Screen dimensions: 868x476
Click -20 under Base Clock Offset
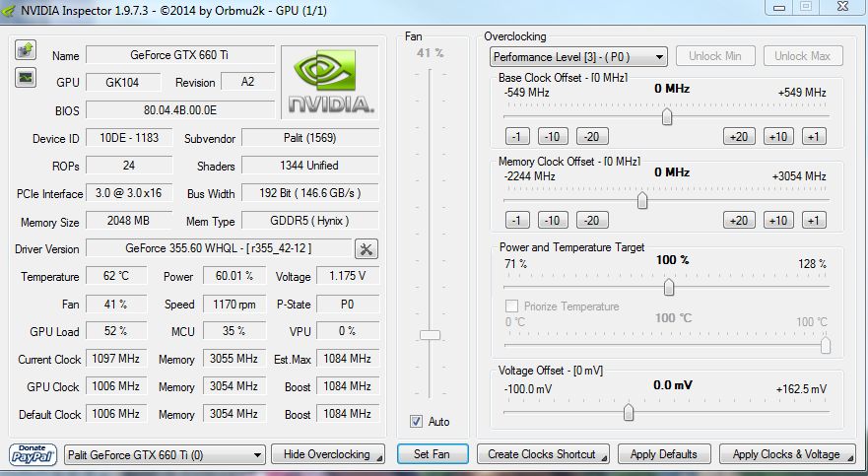(592, 136)
